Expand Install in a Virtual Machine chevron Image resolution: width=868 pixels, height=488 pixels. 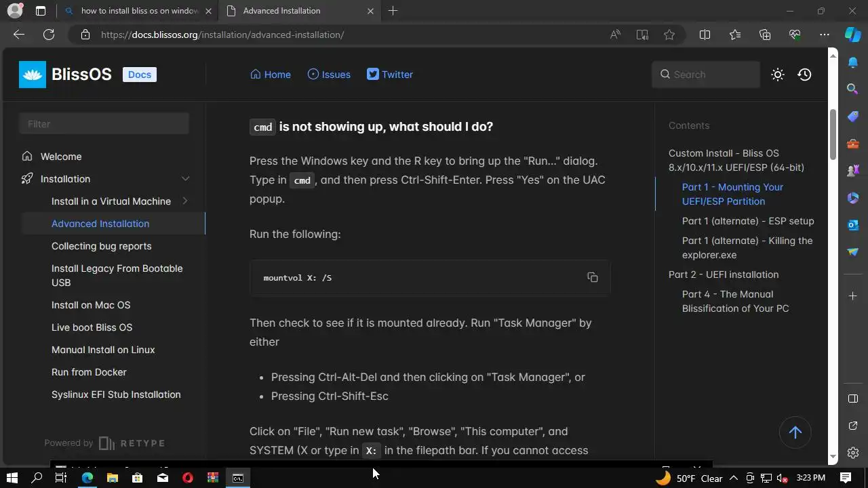click(185, 201)
